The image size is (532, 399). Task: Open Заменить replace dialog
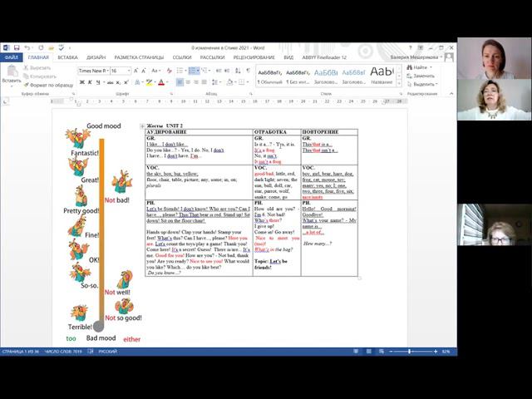click(x=421, y=76)
